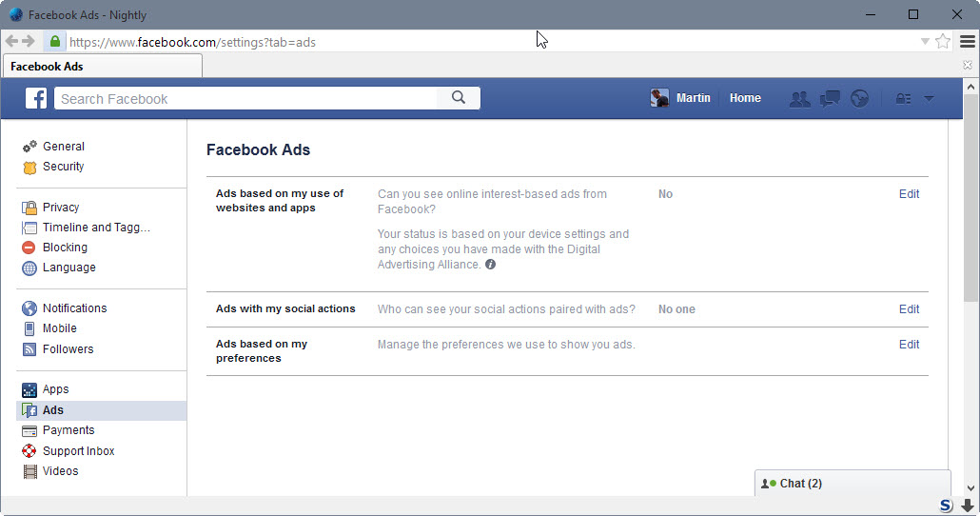Open Messages icon in header
This screenshot has height=516, width=980.
830,99
